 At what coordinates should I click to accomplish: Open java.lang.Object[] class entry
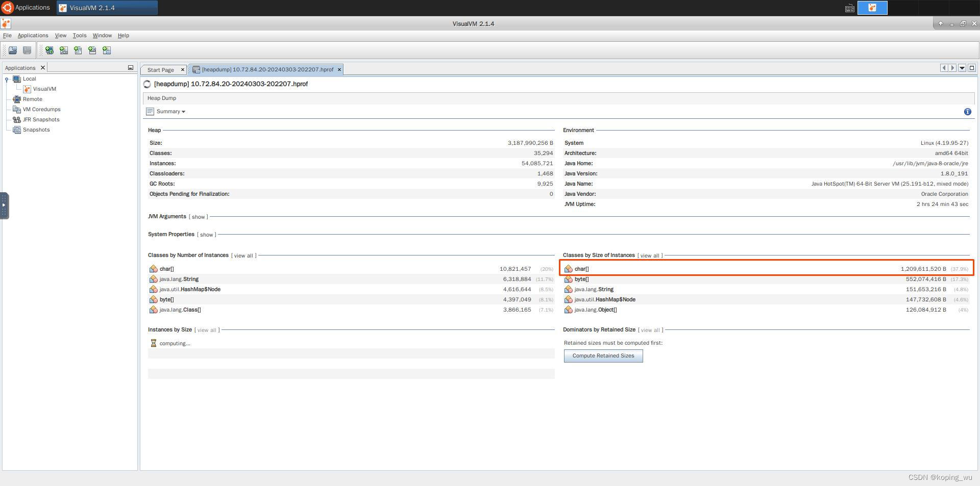[x=595, y=310]
